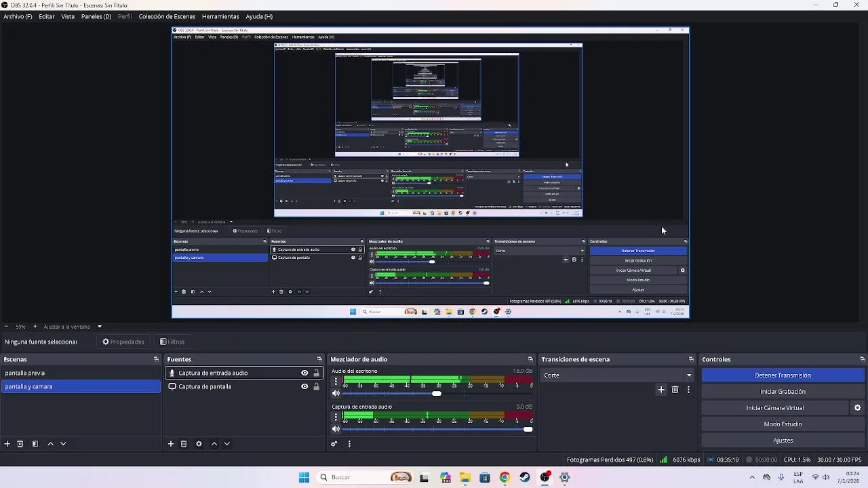The image size is (868, 488).
Task: Open options dots for Captura de entrada audio
Action: [336, 418]
